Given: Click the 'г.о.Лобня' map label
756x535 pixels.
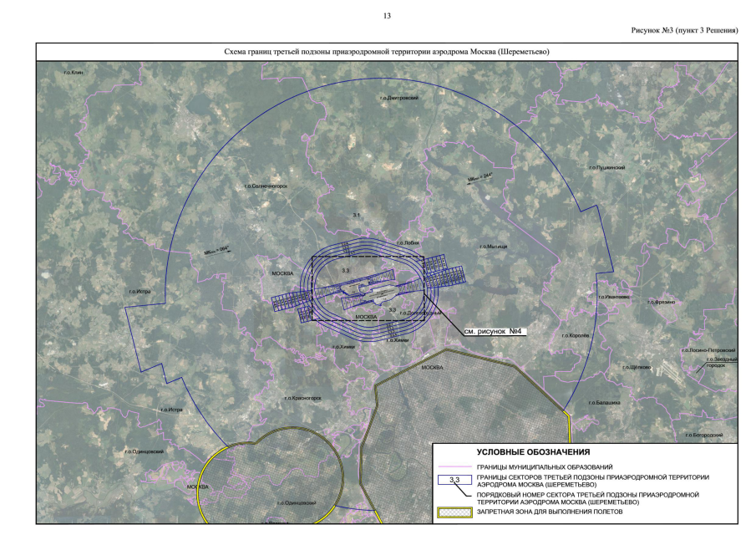Looking at the screenshot, I should coord(408,242).
